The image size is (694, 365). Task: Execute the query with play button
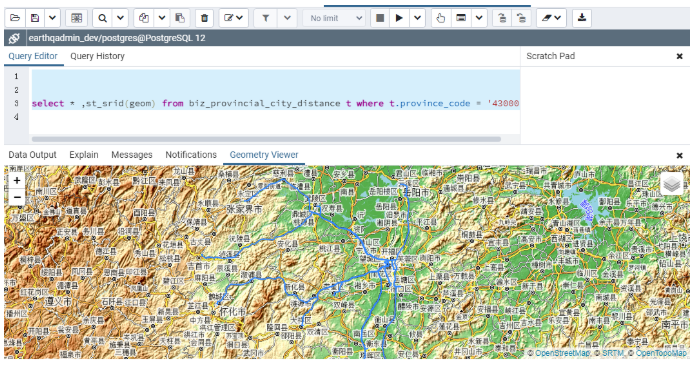coord(399,18)
